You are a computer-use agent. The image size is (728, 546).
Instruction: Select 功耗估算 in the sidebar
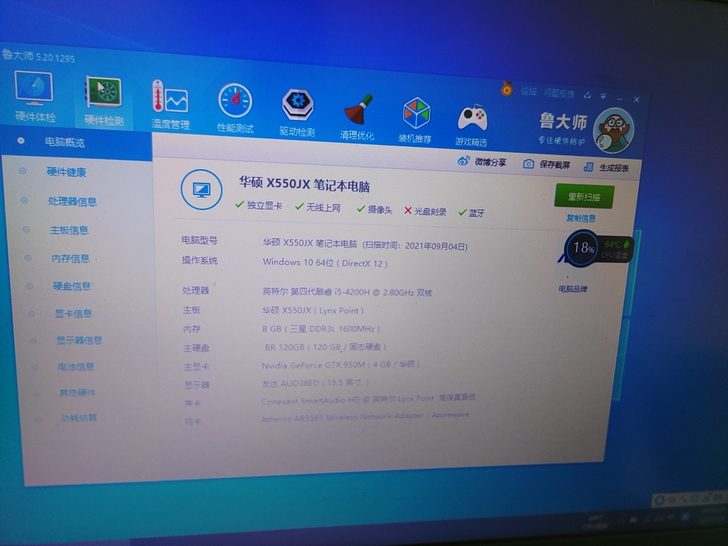click(79, 417)
